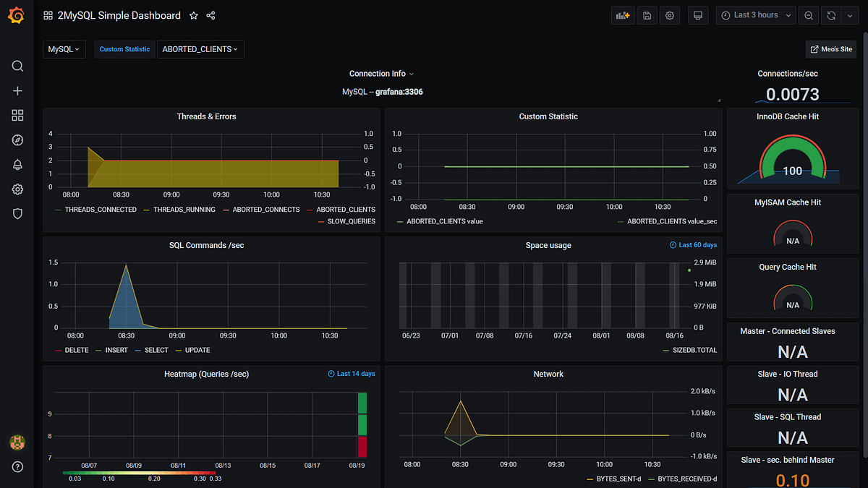The height and width of the screenshot is (488, 868).
Task: Open Server Admin shield icon
Action: click(17, 213)
